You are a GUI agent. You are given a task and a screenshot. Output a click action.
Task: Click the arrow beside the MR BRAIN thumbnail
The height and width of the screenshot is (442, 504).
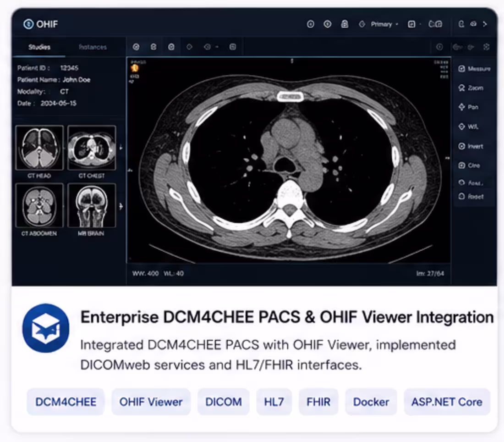(x=121, y=206)
